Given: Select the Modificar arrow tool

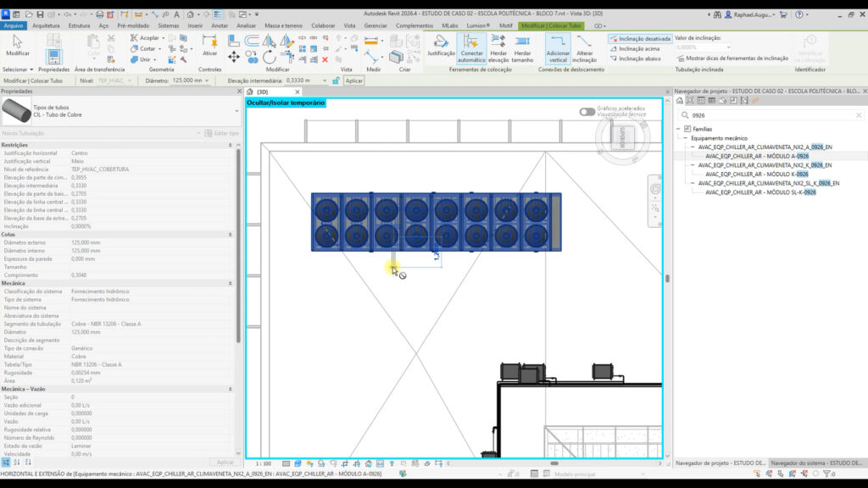Looking at the screenshot, I should point(17,46).
